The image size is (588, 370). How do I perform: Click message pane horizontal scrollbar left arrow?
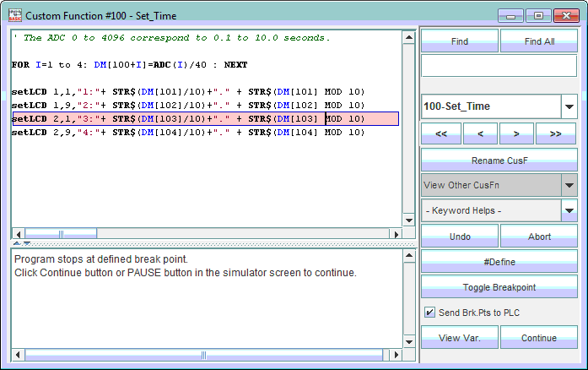coord(19,354)
